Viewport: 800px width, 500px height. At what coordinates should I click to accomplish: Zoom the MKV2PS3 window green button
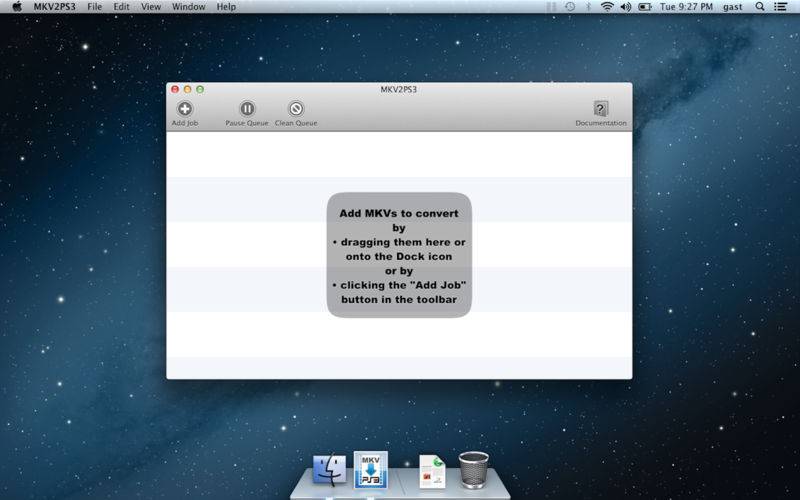pyautogui.click(x=200, y=89)
